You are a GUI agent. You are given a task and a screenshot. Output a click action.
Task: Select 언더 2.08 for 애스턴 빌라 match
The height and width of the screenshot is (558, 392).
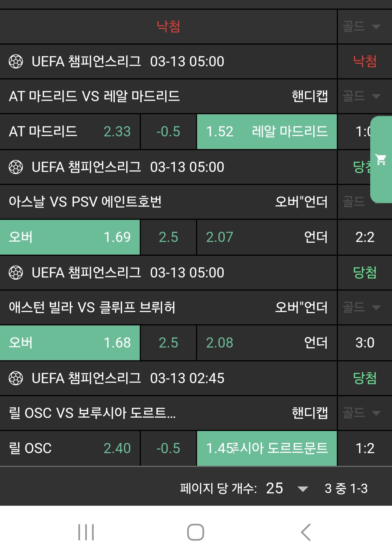267,343
